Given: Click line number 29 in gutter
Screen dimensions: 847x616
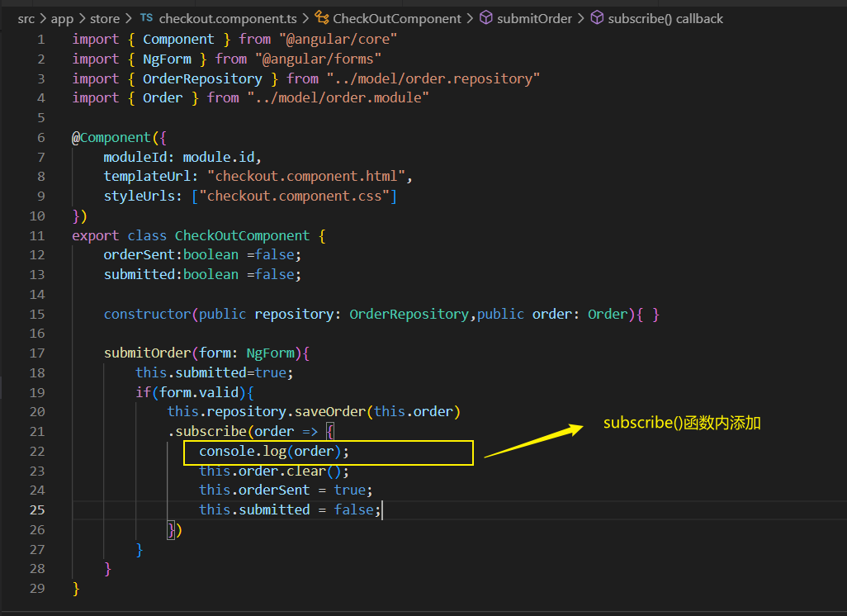Looking at the screenshot, I should [x=37, y=589].
